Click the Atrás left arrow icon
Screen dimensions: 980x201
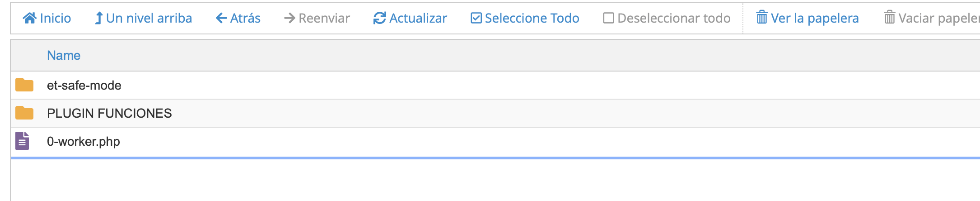(221, 18)
